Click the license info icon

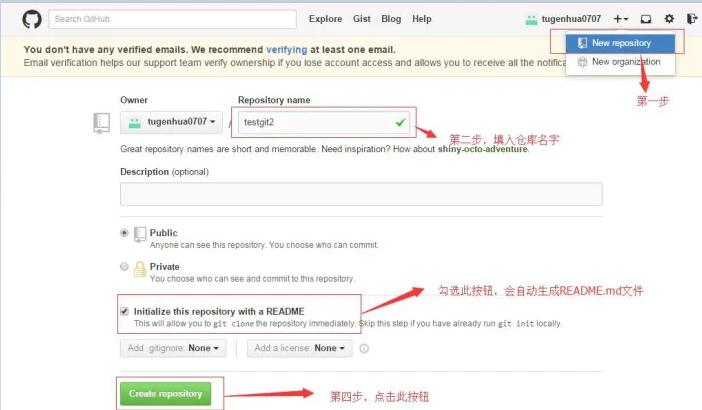click(x=364, y=348)
